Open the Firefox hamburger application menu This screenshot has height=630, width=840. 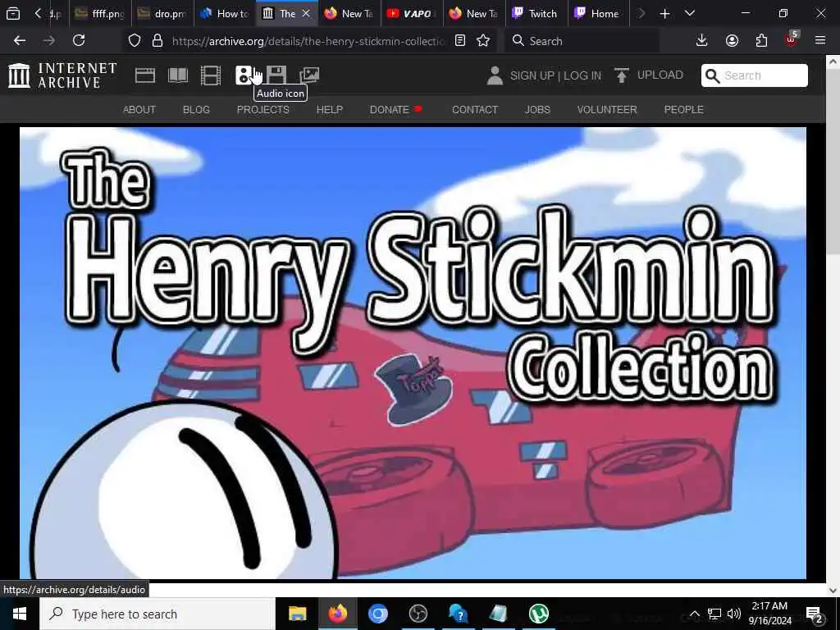click(x=820, y=41)
